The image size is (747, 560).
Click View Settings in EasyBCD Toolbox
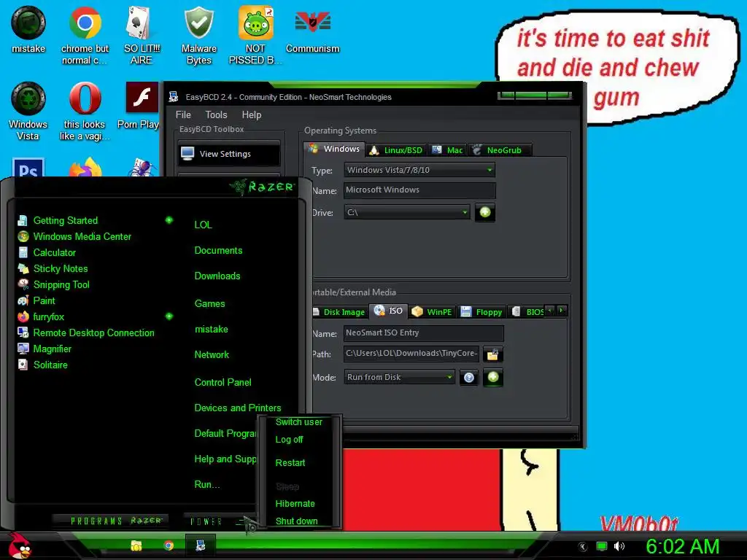pyautogui.click(x=229, y=154)
